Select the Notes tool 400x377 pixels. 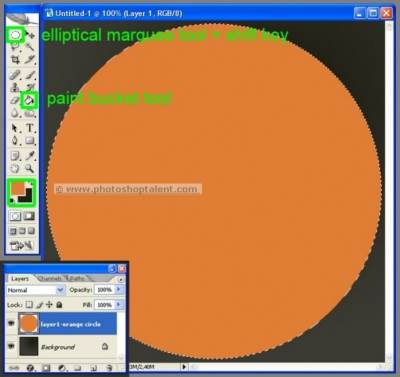point(15,156)
